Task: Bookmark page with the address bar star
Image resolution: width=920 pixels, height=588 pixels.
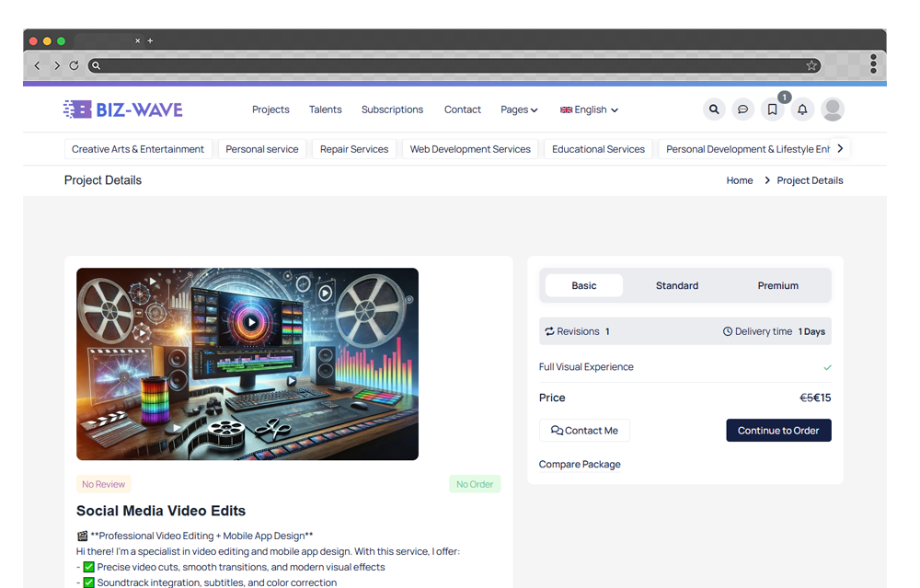Action: point(811,65)
